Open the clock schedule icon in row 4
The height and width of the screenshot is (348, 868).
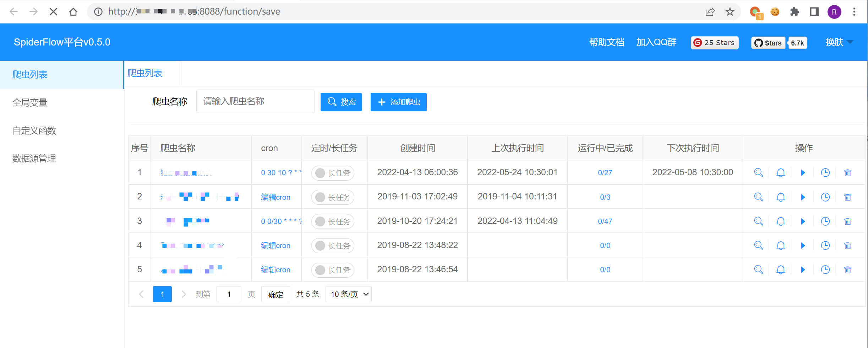coord(825,246)
